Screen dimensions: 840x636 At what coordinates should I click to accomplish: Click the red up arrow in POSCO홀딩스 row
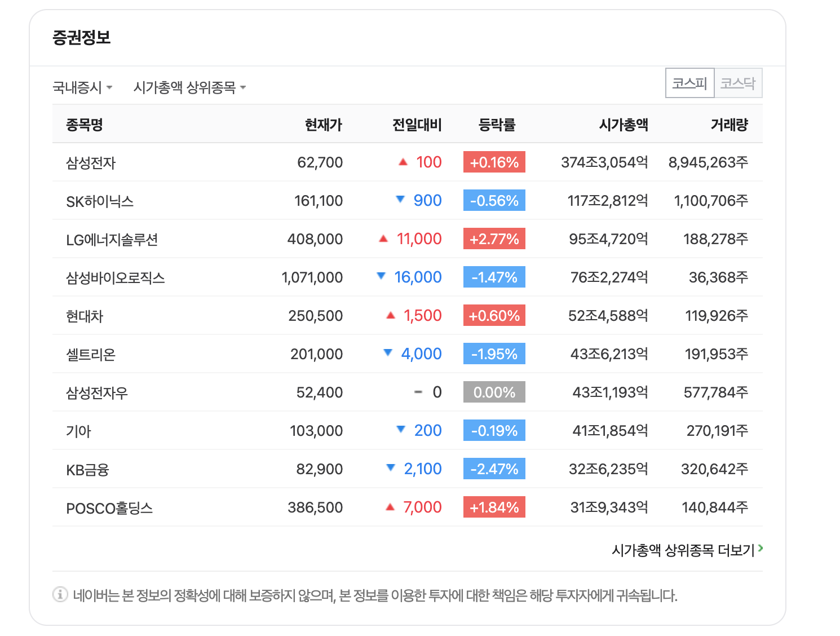(390, 507)
